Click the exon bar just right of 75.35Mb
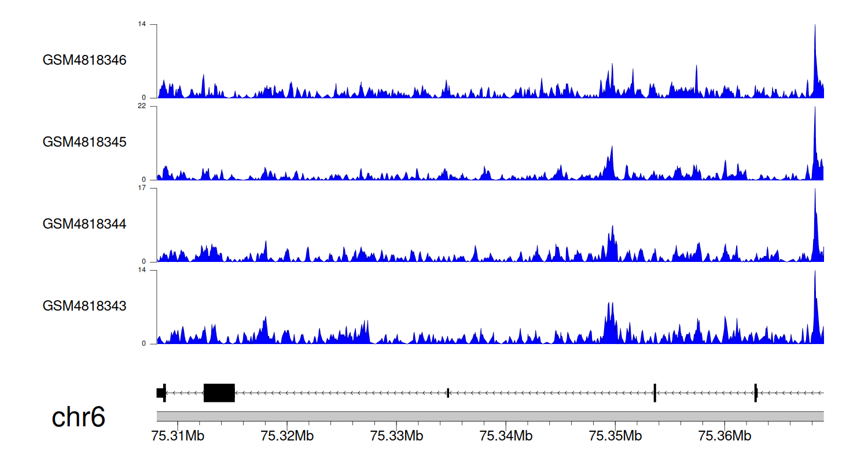 point(654,393)
